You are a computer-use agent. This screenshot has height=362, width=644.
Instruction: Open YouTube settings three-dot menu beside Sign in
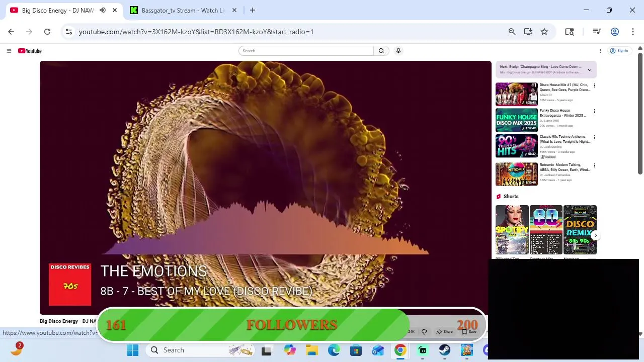[600, 51]
